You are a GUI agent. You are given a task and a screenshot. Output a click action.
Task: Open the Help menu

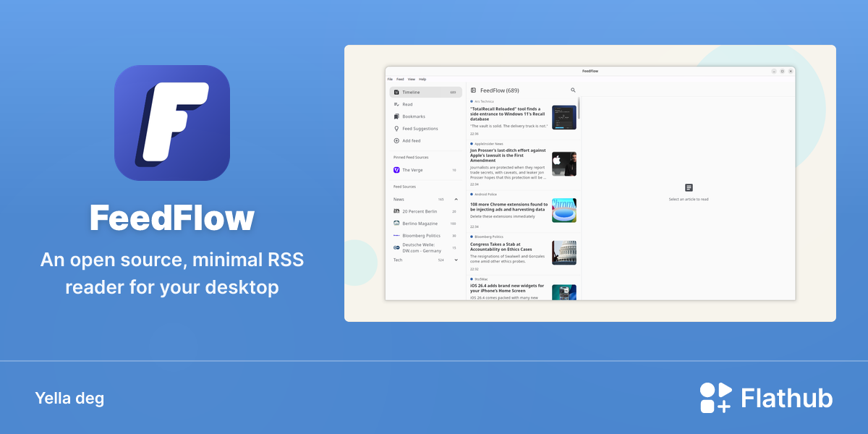422,79
